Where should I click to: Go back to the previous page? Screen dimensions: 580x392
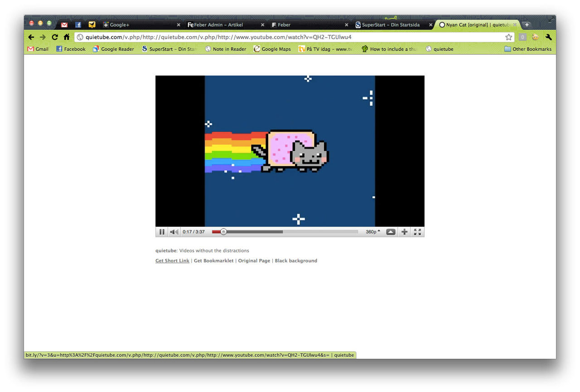(x=31, y=37)
